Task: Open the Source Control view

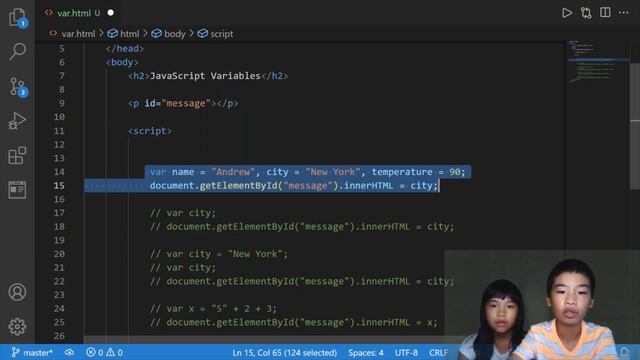Action: [17, 87]
